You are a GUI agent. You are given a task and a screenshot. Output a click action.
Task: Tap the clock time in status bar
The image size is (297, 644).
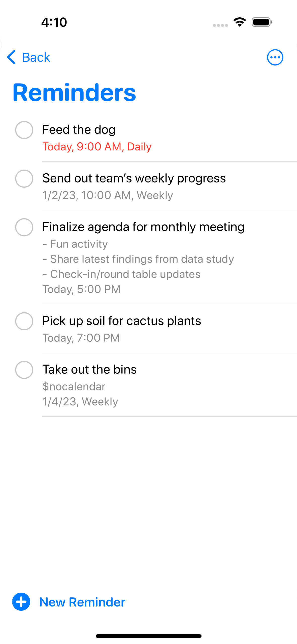click(x=54, y=22)
